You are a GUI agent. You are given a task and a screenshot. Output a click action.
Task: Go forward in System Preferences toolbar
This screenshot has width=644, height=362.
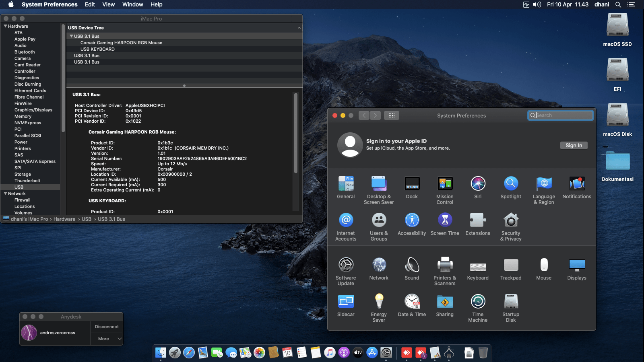coord(375,115)
